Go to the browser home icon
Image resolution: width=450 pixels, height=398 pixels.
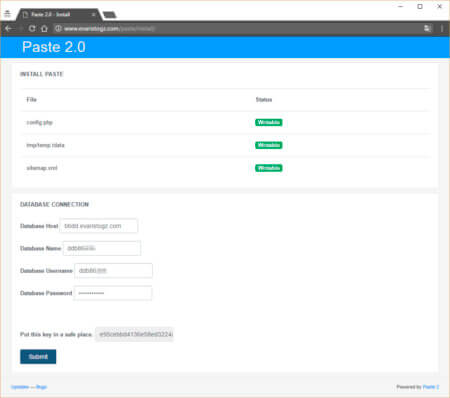44,29
